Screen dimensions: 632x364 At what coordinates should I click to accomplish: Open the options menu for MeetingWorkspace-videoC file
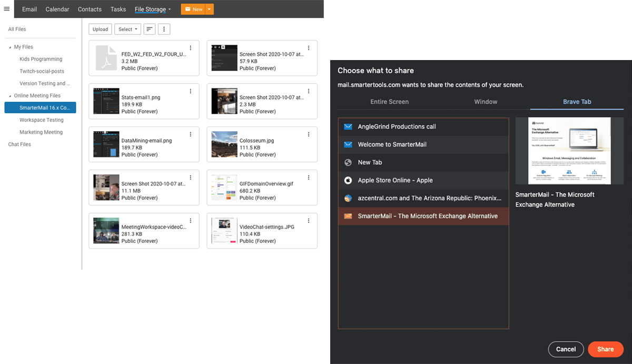coord(191,221)
